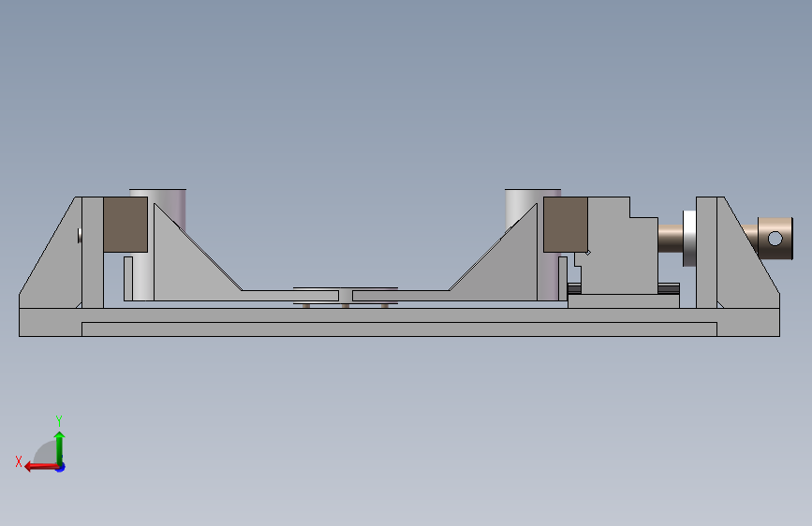
Task: Select the white collar on the screw shaft
Action: [689, 238]
